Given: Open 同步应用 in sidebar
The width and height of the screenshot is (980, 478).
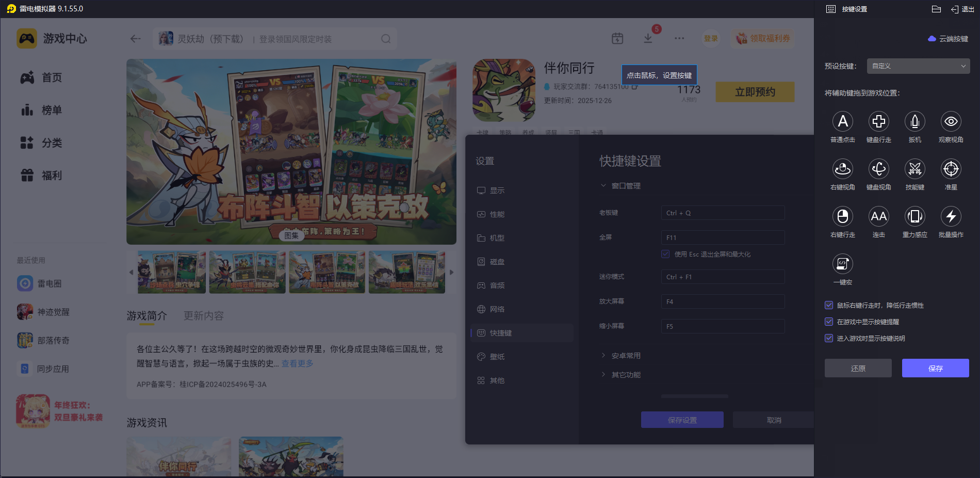Looking at the screenshot, I should pos(43,369).
